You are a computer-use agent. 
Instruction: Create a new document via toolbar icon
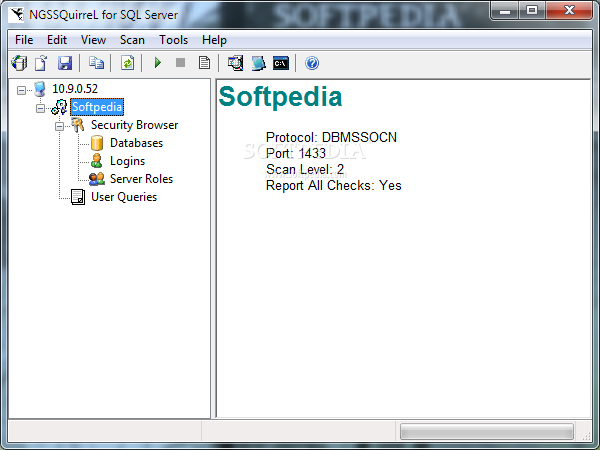41,63
